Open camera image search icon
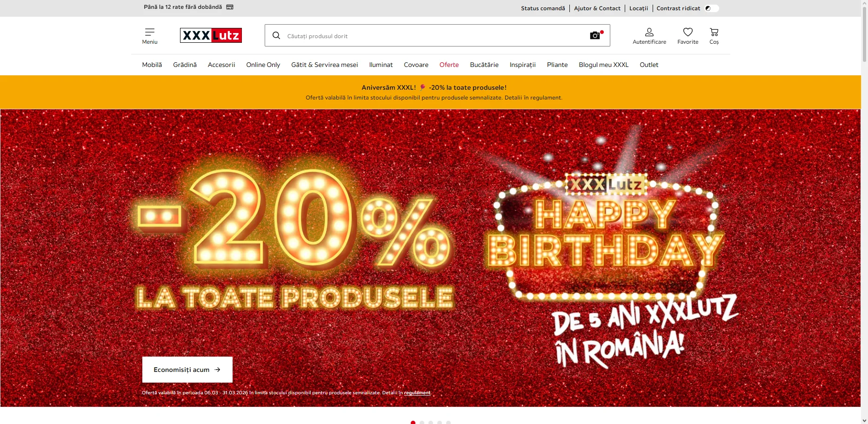The height and width of the screenshot is (424, 868). (x=596, y=35)
